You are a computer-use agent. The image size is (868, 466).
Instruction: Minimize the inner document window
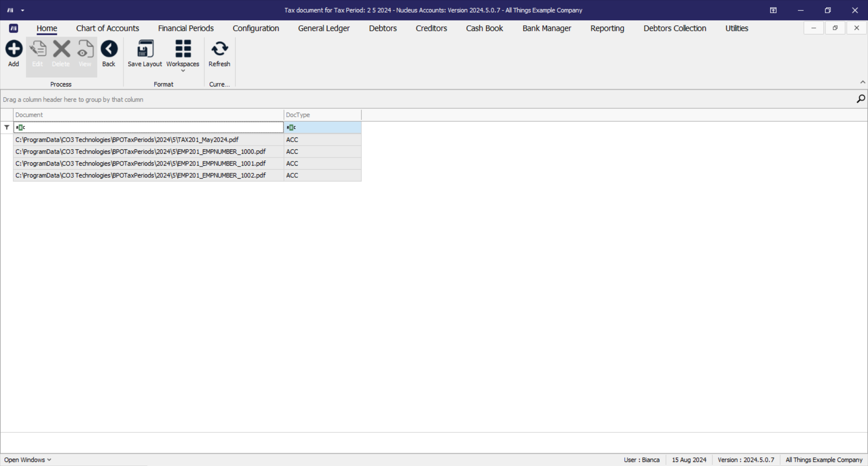(x=814, y=28)
